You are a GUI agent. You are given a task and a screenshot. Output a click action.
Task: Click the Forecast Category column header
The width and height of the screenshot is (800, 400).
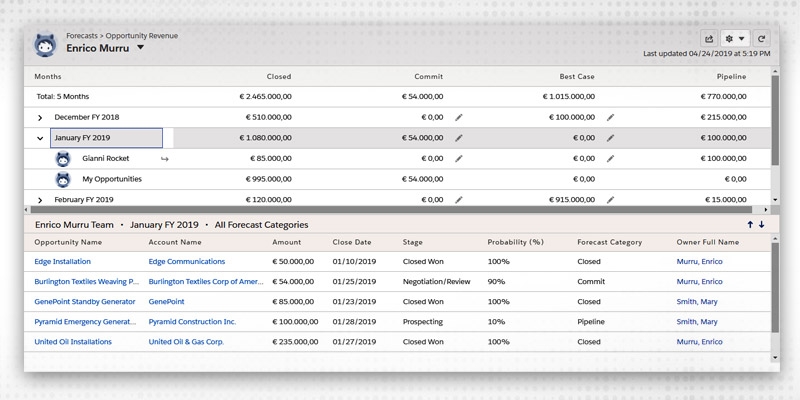click(x=609, y=242)
